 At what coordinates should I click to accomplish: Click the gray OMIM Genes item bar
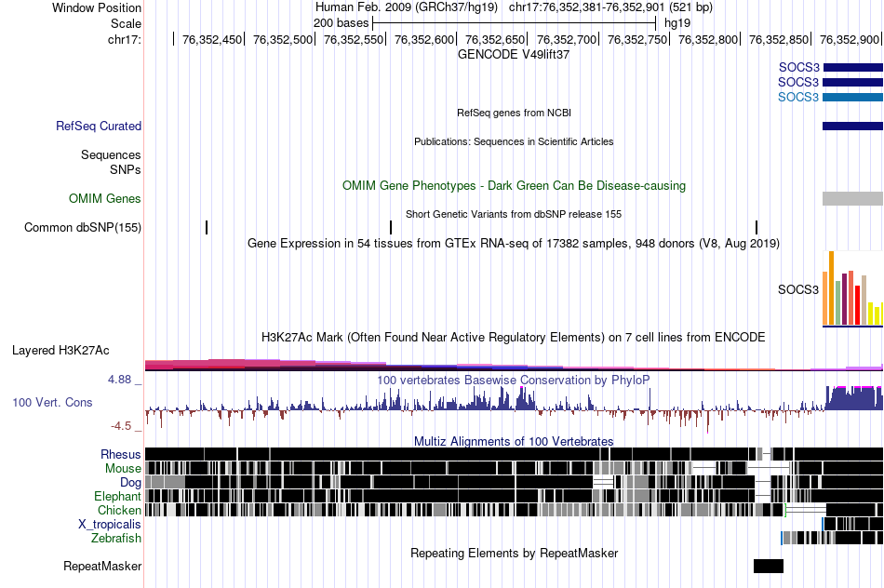853,198
